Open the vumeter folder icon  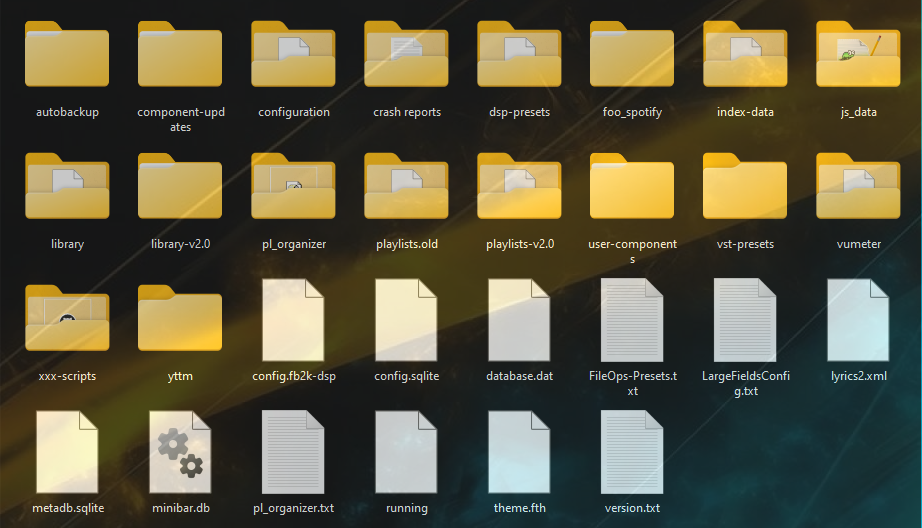(x=858, y=186)
